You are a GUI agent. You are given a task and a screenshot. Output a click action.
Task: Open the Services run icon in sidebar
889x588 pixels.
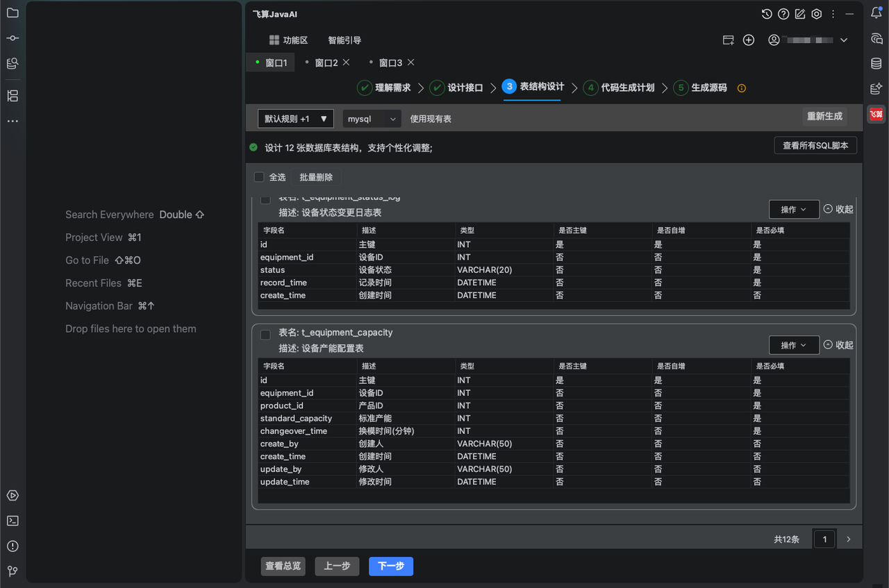point(13,496)
